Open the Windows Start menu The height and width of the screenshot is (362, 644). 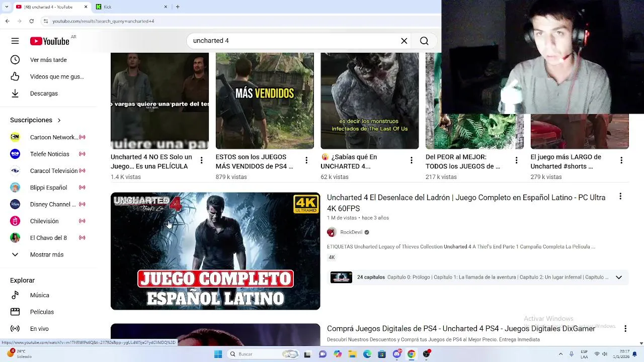click(218, 354)
